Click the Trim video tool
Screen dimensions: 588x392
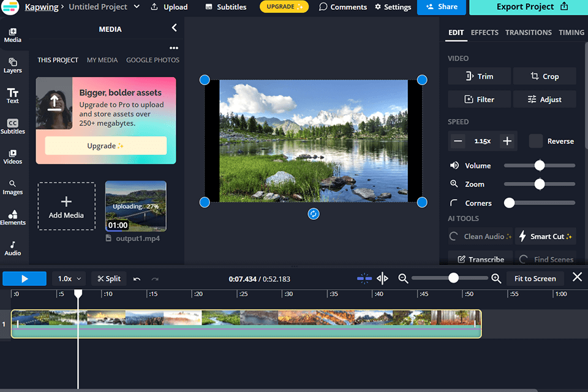click(479, 76)
